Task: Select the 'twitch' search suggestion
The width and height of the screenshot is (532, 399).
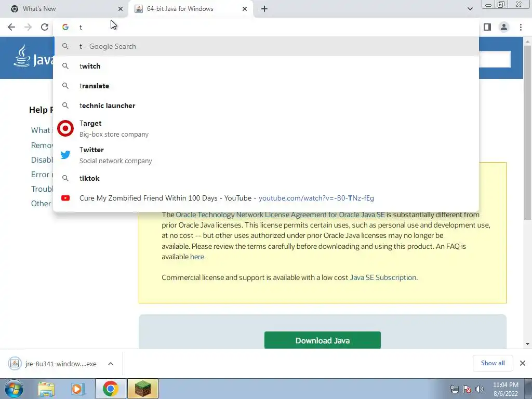Action: point(266,66)
